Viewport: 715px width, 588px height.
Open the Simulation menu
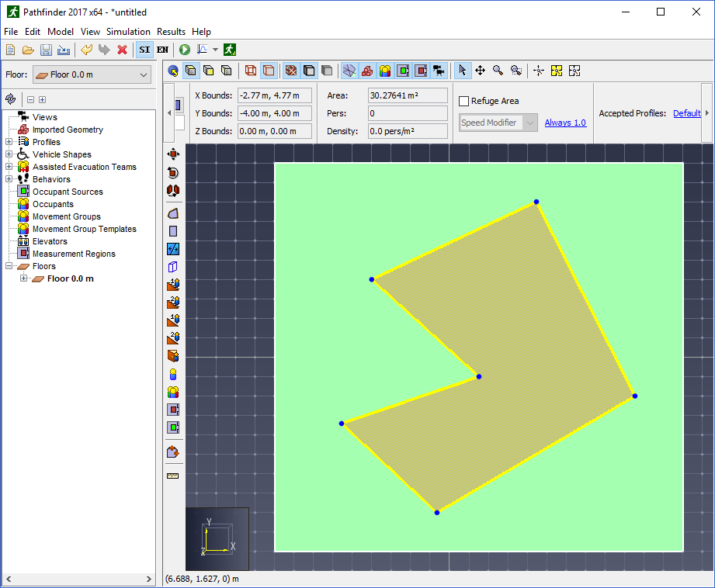point(128,32)
